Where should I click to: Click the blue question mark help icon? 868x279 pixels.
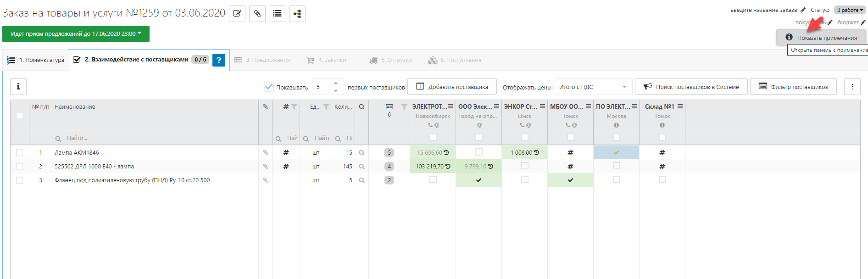click(x=219, y=60)
